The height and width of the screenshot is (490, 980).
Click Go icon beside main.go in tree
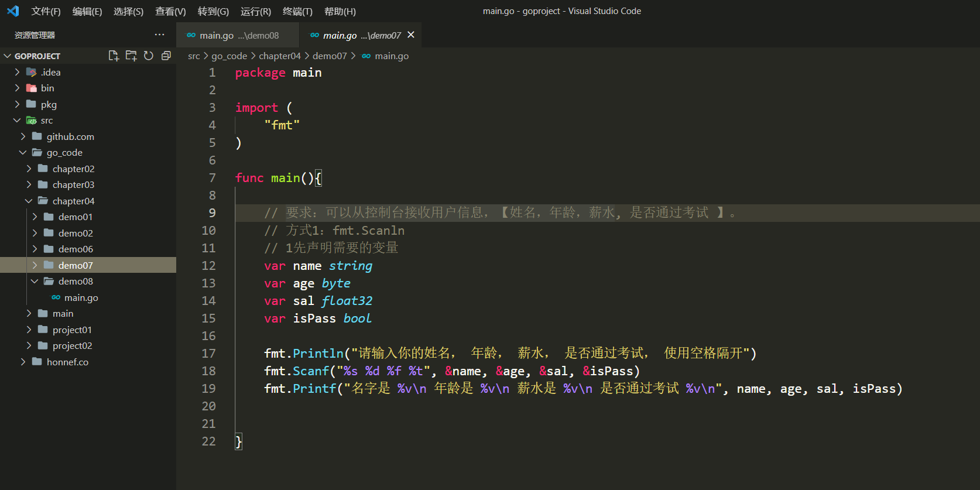(x=56, y=297)
